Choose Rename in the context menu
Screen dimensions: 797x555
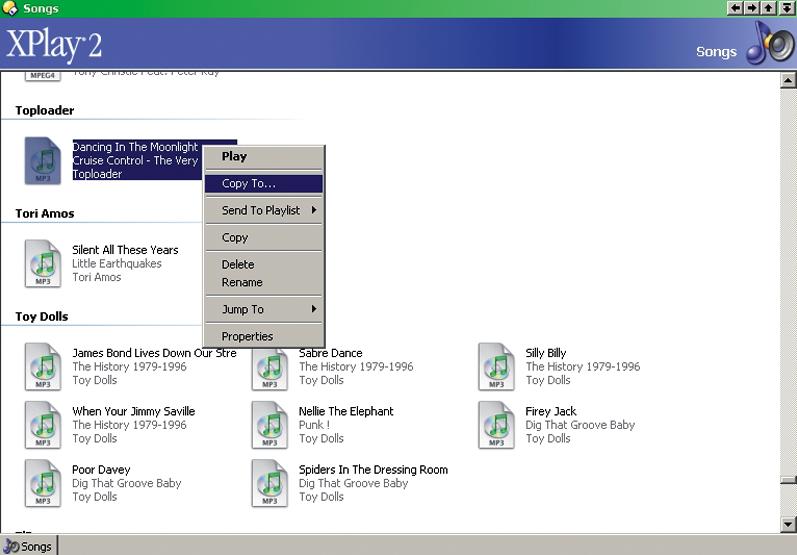[263, 282]
